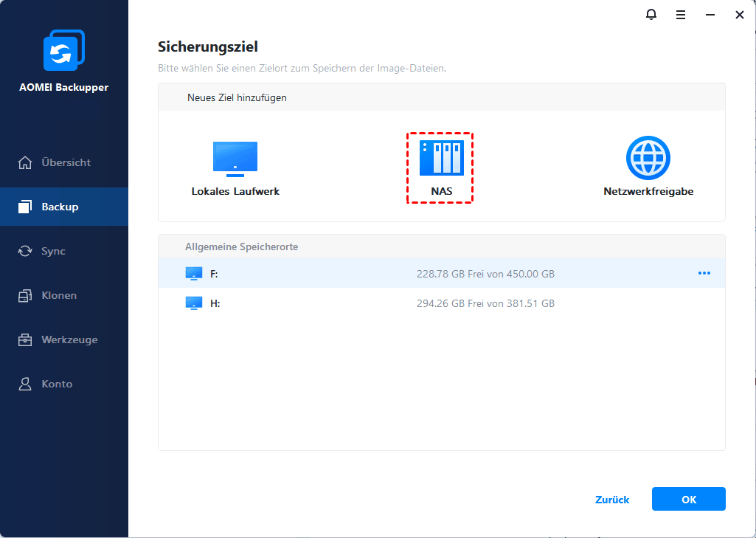Select drive F: as backup destination
The width and height of the screenshot is (756, 538).
(369, 273)
